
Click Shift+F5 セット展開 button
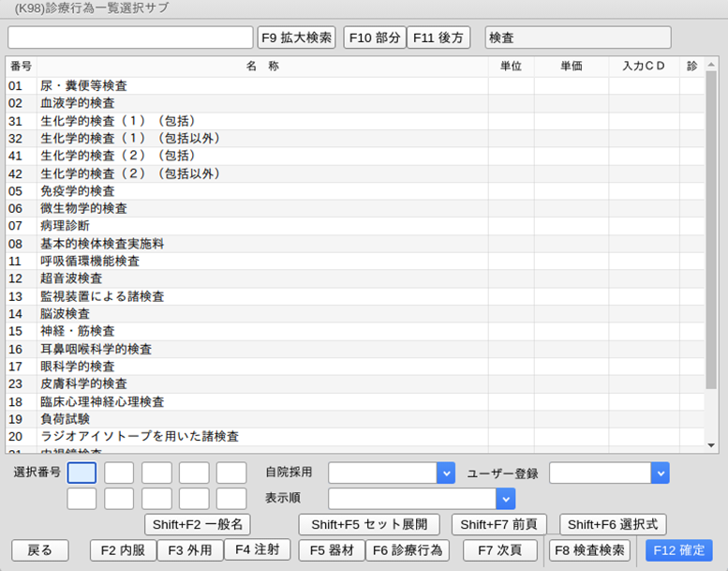pyautogui.click(x=369, y=524)
